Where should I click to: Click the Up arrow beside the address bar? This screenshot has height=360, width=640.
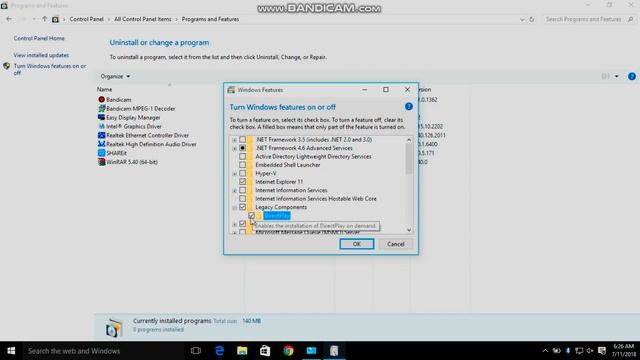click(44, 19)
